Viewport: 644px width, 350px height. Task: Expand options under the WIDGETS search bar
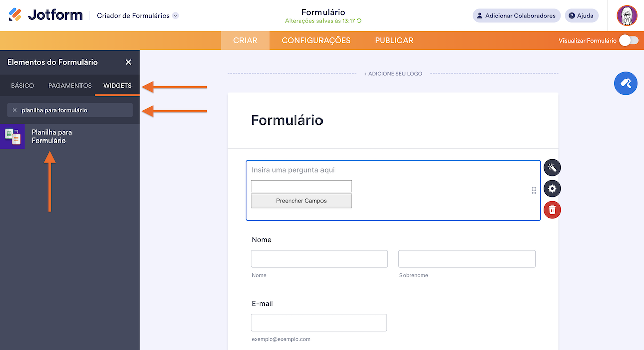(70, 110)
